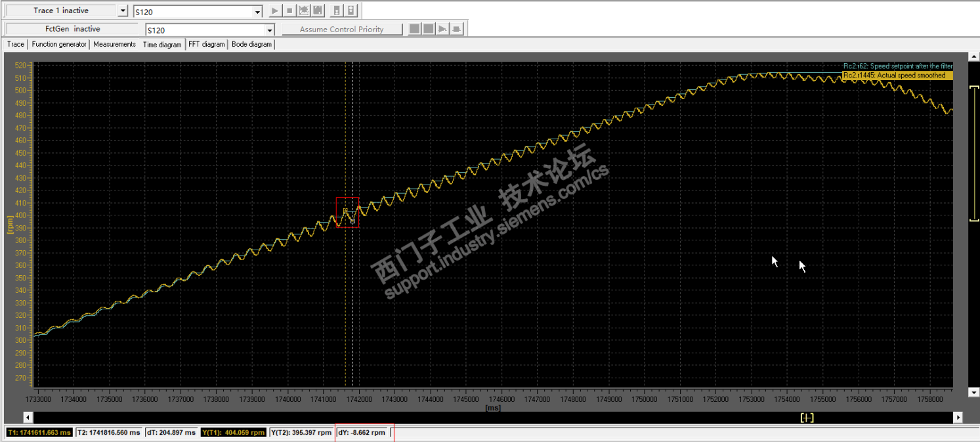
Task: Click the FctGen inactive status button
Action: tap(72, 29)
